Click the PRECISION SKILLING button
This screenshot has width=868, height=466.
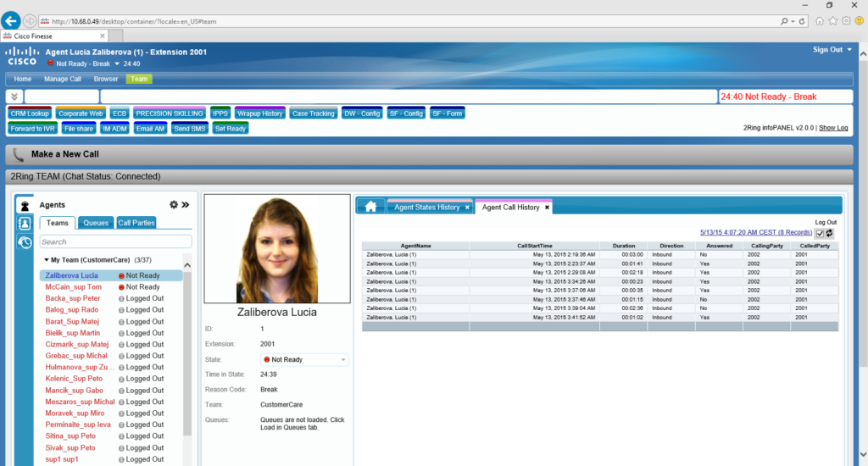click(170, 114)
